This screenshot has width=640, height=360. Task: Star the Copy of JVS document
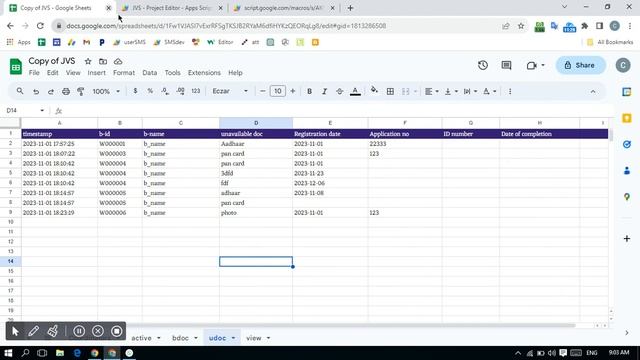pos(88,61)
